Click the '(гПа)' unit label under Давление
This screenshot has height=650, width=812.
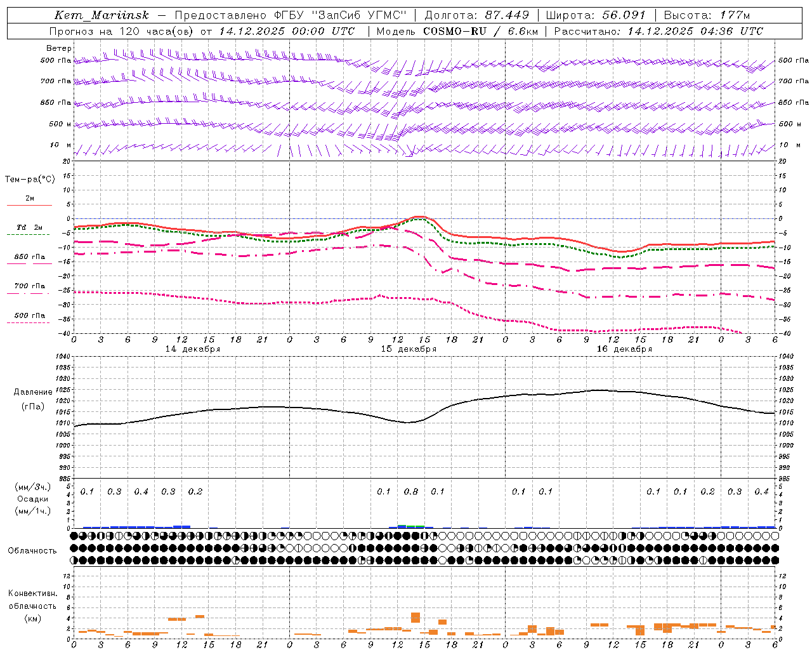(33, 406)
